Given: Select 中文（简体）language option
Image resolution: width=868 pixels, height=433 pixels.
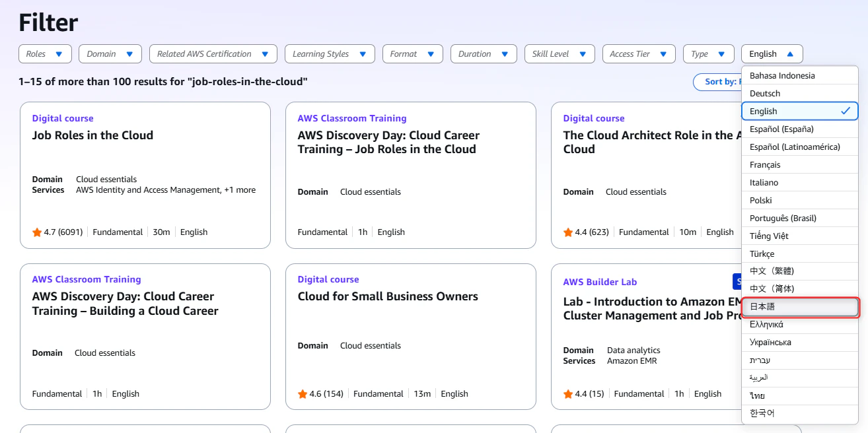Looking at the screenshot, I should (800, 288).
